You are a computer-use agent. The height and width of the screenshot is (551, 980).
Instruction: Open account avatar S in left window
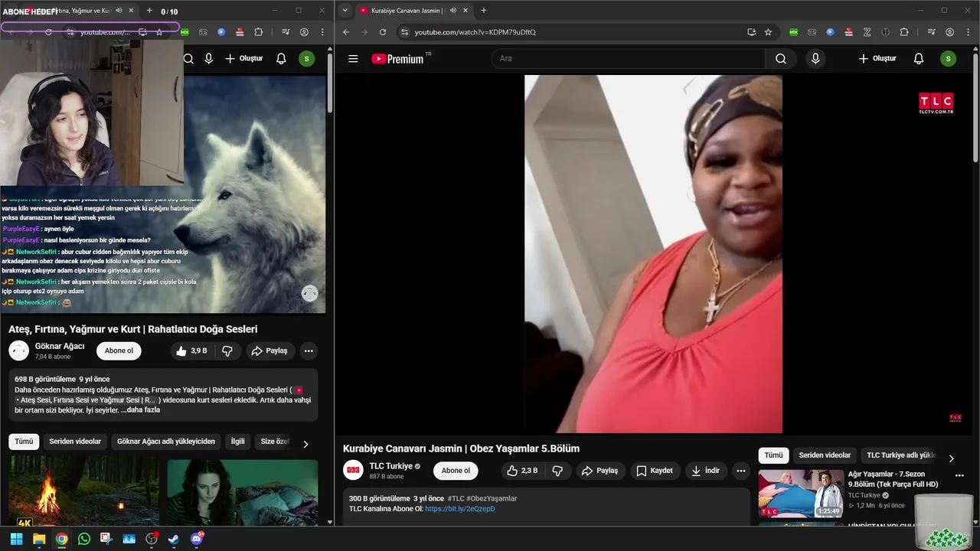(306, 59)
